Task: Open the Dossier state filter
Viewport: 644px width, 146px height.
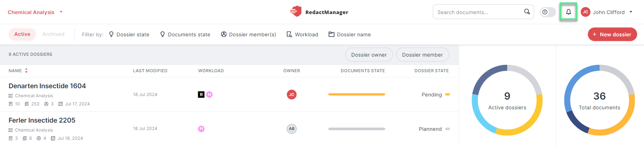Action: click(129, 34)
